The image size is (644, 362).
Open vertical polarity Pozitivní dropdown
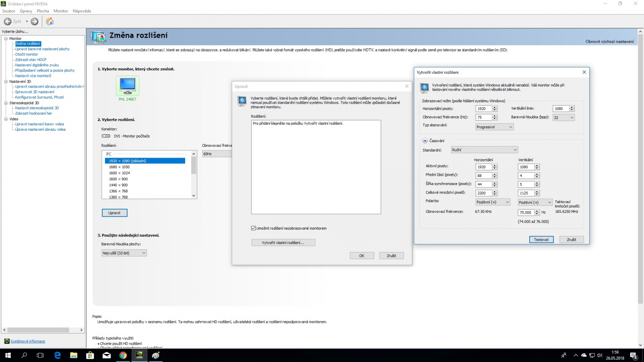(535, 202)
